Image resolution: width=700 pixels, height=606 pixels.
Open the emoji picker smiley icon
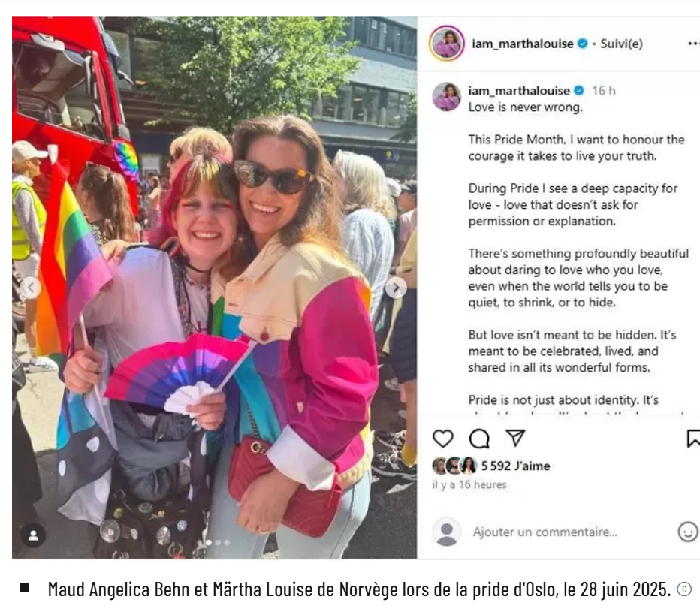click(688, 532)
